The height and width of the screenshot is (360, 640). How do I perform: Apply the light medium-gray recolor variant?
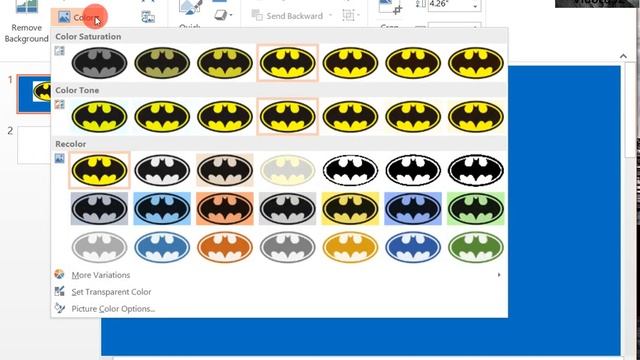click(287, 247)
